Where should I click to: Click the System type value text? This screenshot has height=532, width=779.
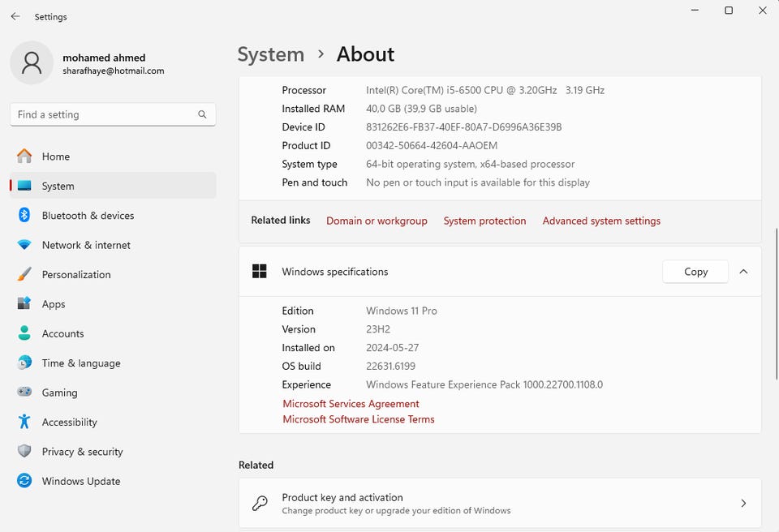tap(470, 164)
